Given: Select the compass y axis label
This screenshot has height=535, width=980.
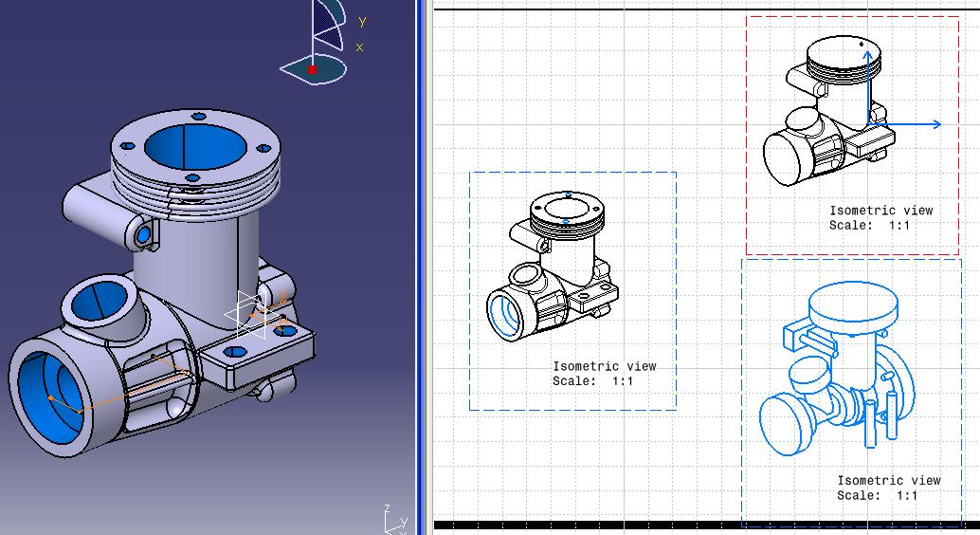Looking at the screenshot, I should pyautogui.click(x=362, y=21).
